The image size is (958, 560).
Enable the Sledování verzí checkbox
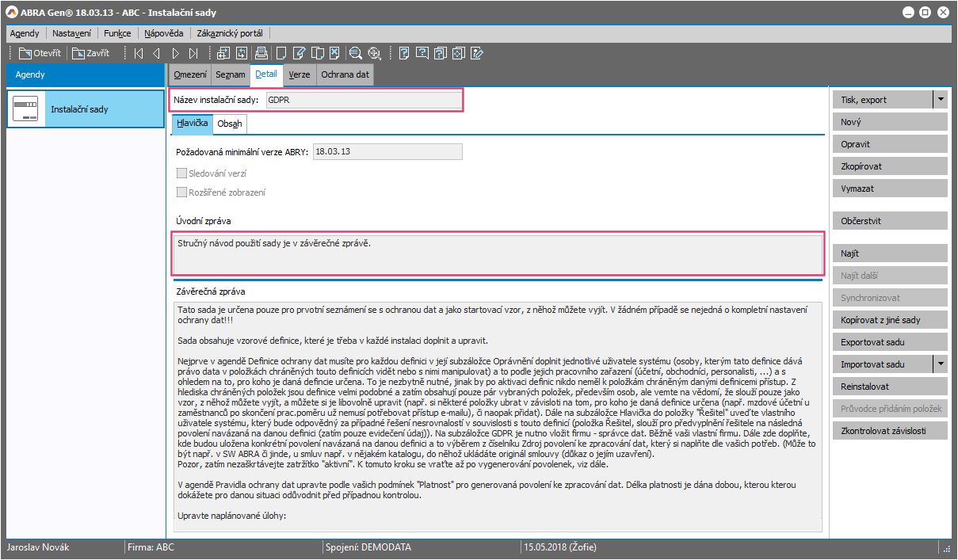[x=182, y=173]
